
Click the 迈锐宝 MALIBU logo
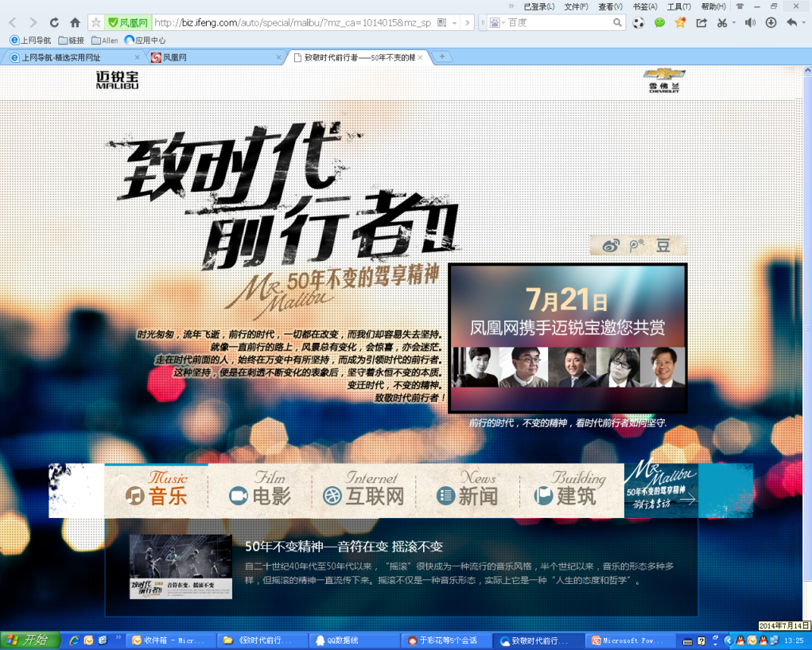pos(117,80)
